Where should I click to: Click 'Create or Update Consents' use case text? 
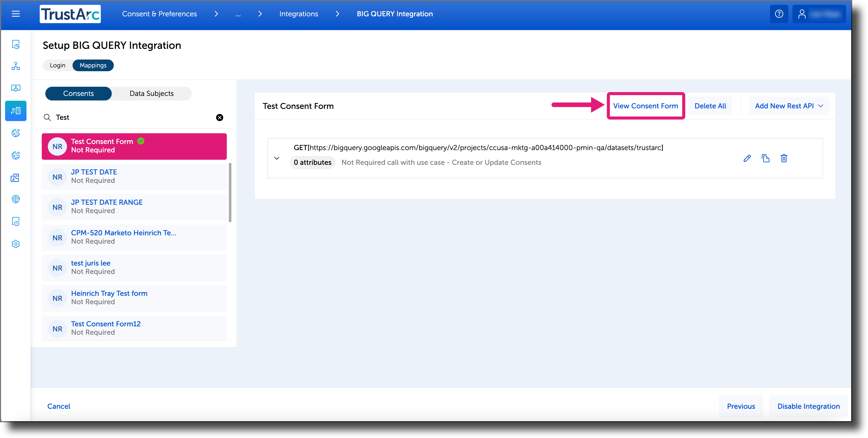click(496, 163)
